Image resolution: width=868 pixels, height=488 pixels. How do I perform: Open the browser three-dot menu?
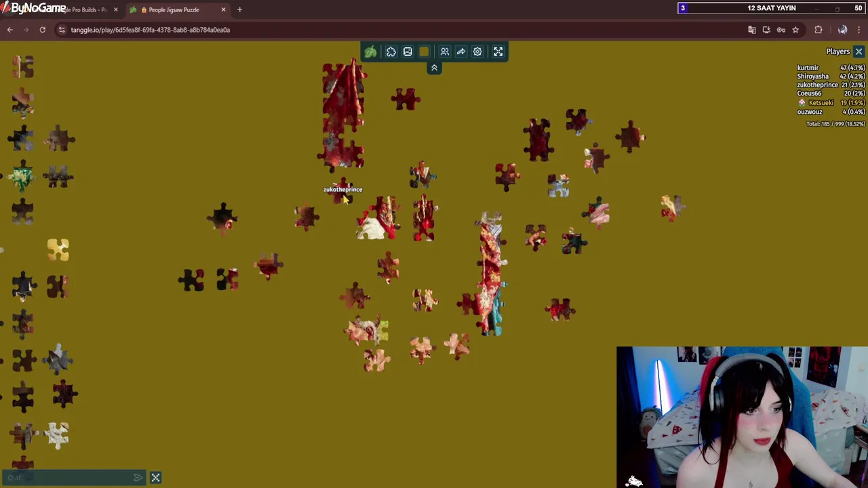859,30
